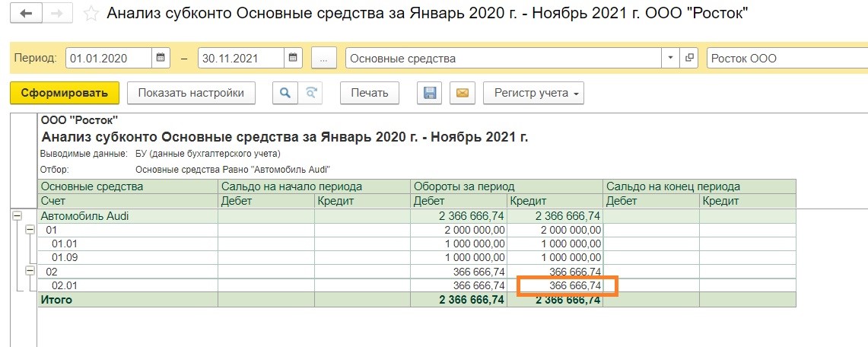Collapse the Автомобиль Audi group
The image size is (868, 347).
[17, 216]
